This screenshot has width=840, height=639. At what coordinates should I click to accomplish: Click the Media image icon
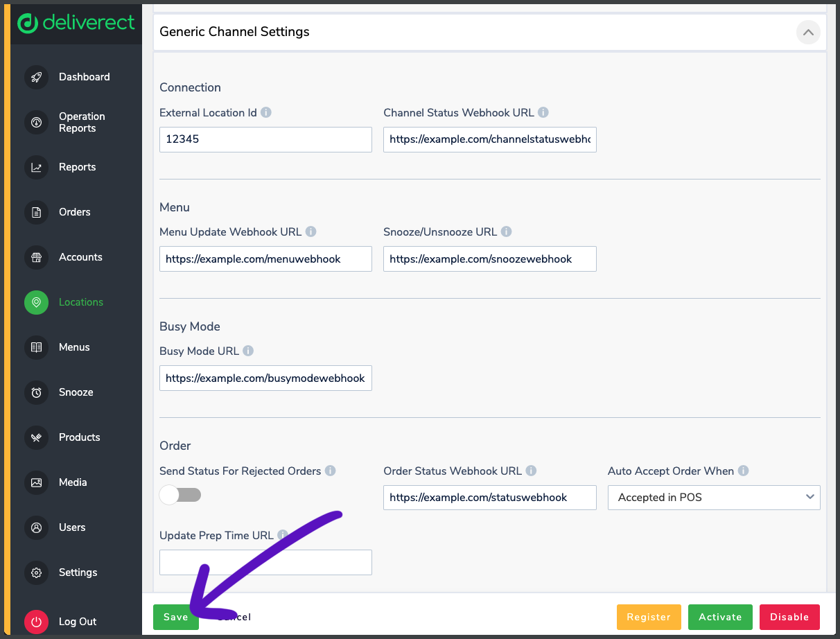36,482
